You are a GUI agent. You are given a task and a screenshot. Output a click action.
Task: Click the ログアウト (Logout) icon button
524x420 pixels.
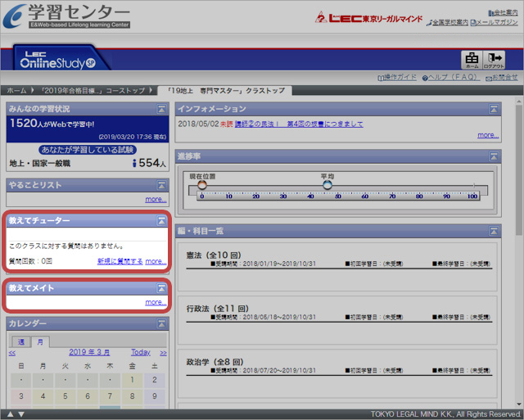495,60
